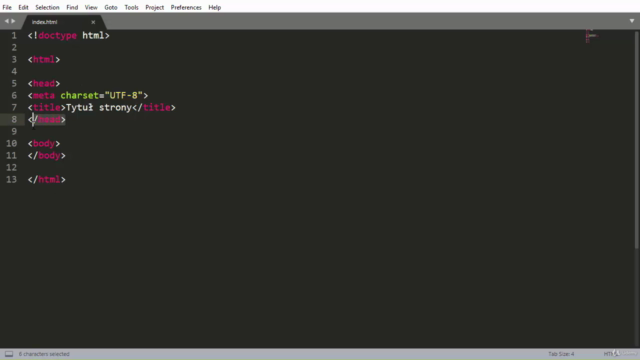Click the opening body tag
640x360 pixels.
tap(44, 144)
